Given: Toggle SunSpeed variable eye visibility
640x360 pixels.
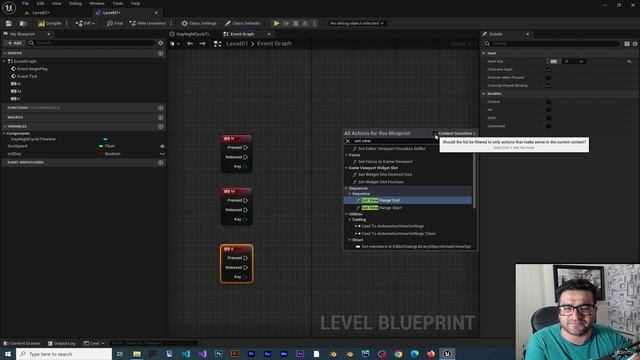Looking at the screenshot, I should [x=162, y=146].
